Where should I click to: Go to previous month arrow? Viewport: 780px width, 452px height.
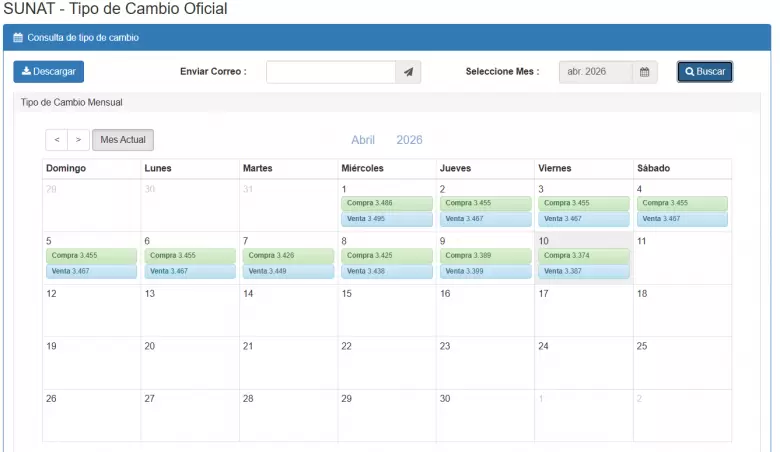pos(57,140)
